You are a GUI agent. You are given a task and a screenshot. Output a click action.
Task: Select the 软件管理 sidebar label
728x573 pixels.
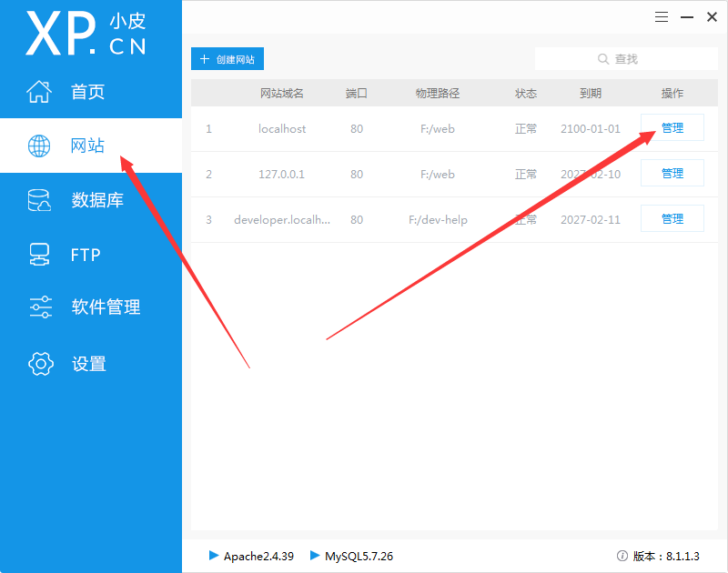(x=106, y=307)
